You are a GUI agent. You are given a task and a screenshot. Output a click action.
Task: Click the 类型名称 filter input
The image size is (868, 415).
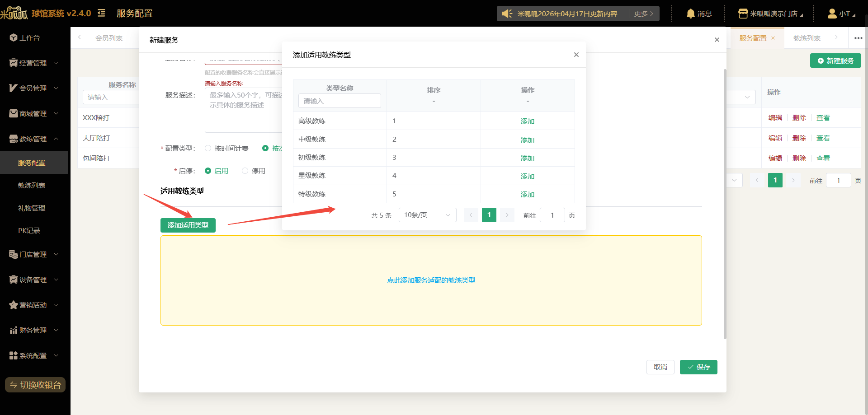pyautogui.click(x=340, y=101)
